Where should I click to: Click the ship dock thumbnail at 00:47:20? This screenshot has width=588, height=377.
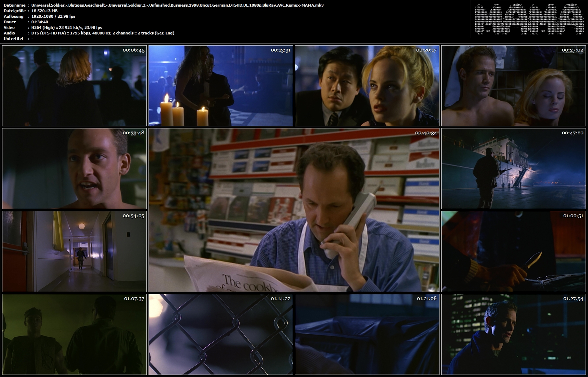513,168
